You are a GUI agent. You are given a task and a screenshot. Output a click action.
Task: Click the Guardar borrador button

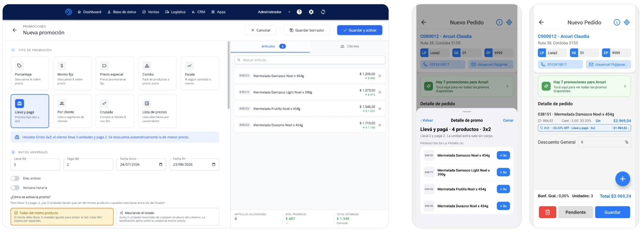point(307,30)
